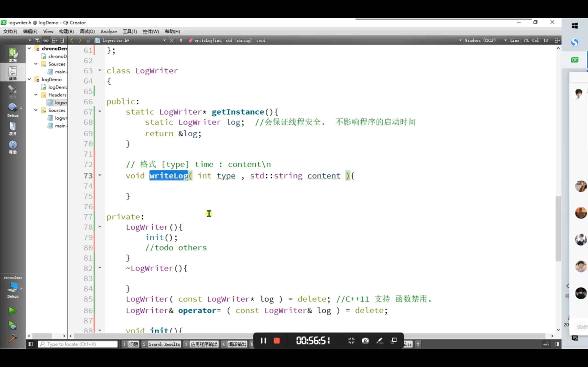Image resolution: width=588 pixels, height=367 pixels.
Task: Click the Build hammer icon
Action: click(12, 338)
